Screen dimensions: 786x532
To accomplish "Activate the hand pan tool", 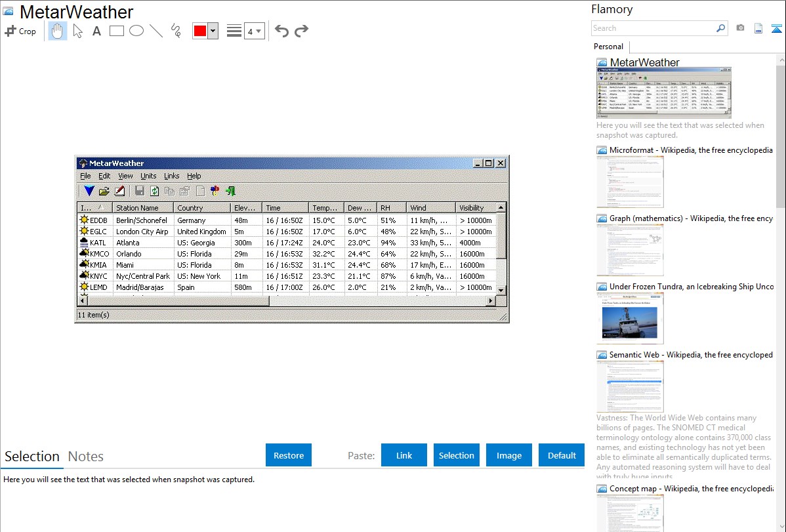I will 57,31.
